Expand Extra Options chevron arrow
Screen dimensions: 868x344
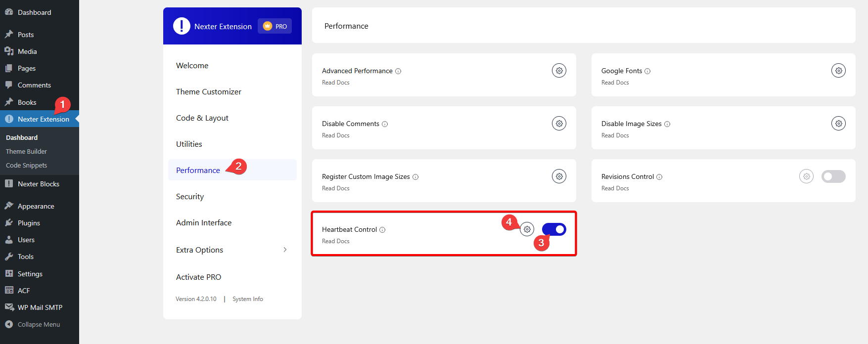click(285, 250)
